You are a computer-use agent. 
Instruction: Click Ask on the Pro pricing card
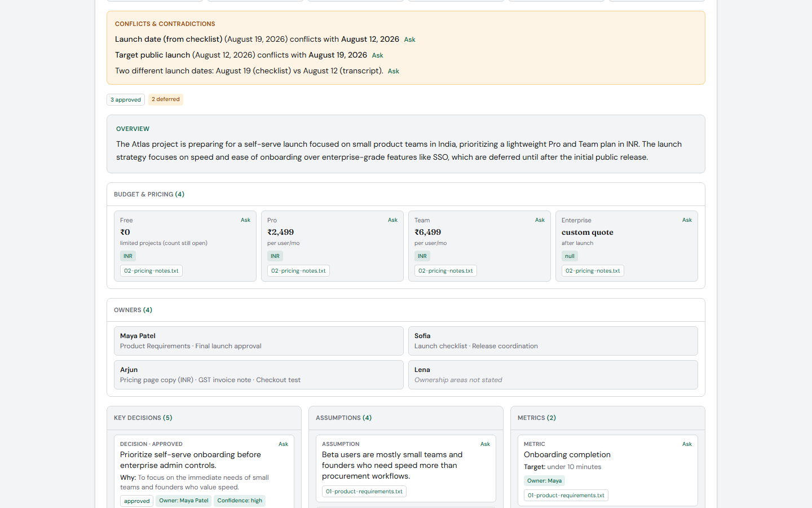(392, 220)
